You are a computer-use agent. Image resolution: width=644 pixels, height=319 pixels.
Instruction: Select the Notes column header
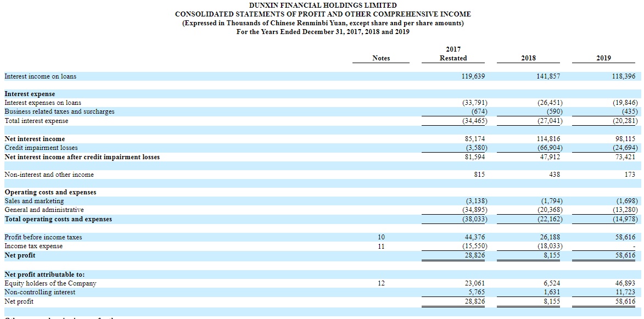click(381, 58)
